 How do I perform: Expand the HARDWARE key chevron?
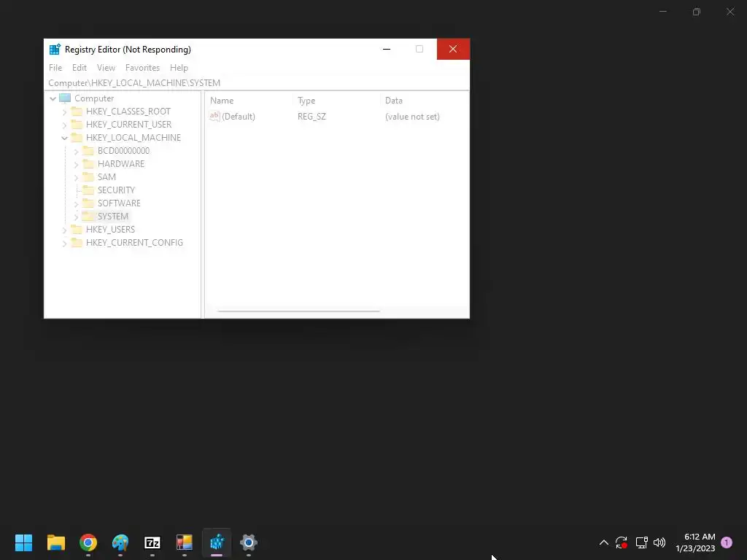coord(76,164)
